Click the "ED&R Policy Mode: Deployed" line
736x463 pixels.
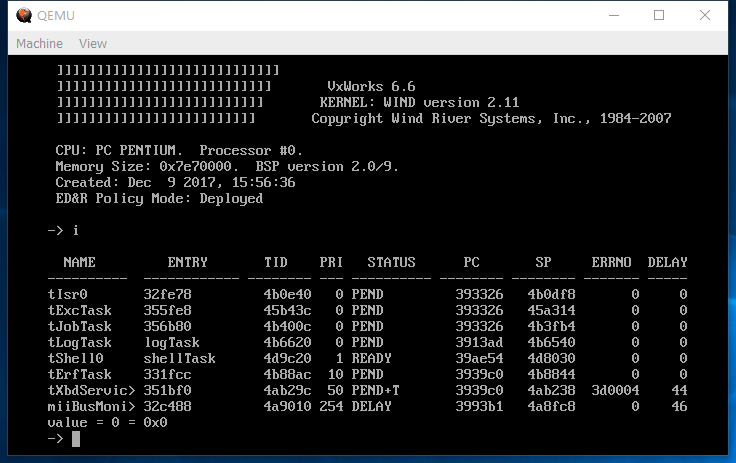click(x=159, y=199)
